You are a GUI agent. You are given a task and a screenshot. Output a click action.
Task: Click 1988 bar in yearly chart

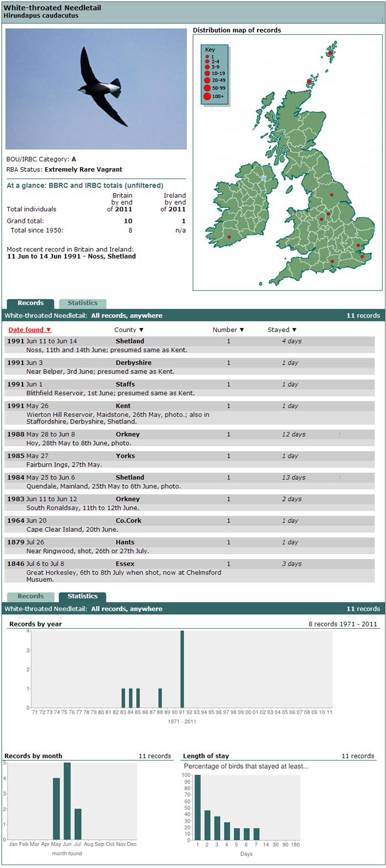[160, 698]
